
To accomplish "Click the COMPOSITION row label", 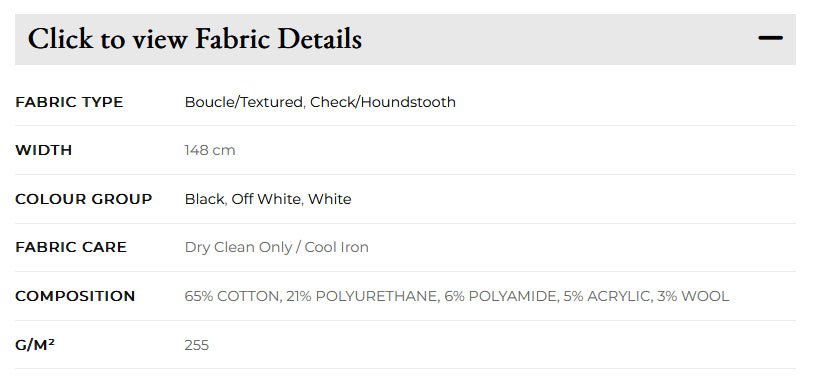I will tap(75, 296).
